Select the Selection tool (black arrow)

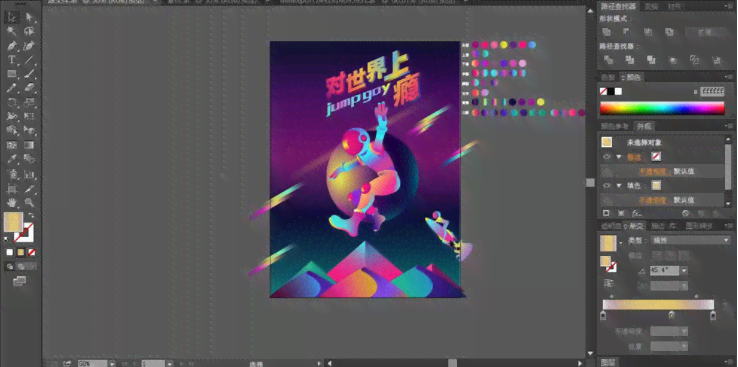(x=12, y=18)
